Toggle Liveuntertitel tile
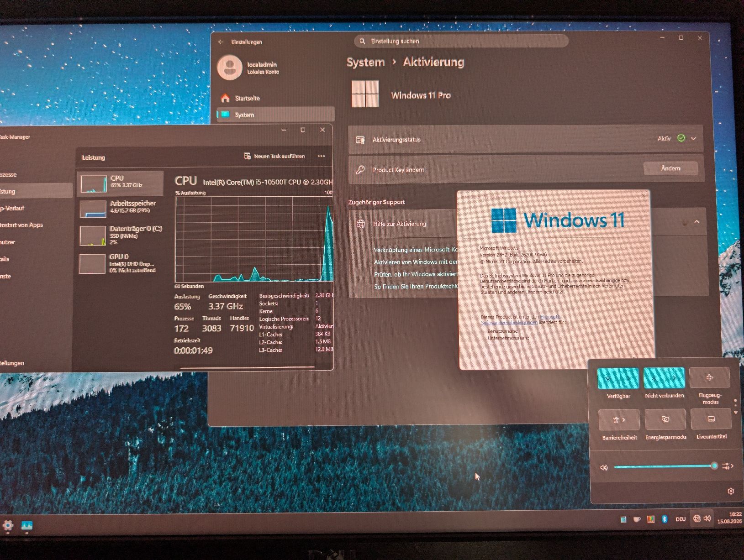744x560 pixels. [x=711, y=419]
